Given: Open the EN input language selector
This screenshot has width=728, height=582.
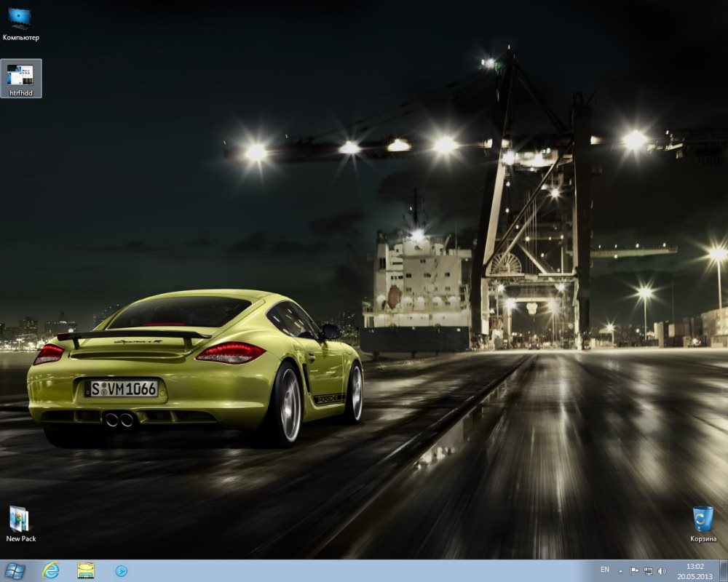Looking at the screenshot, I should (605, 569).
